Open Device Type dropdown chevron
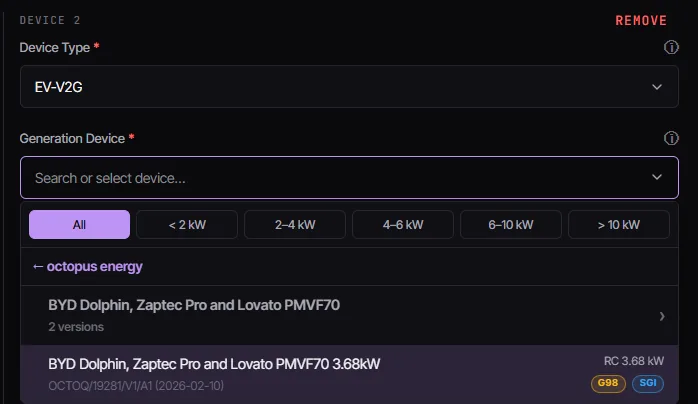The image size is (698, 404). pos(657,87)
